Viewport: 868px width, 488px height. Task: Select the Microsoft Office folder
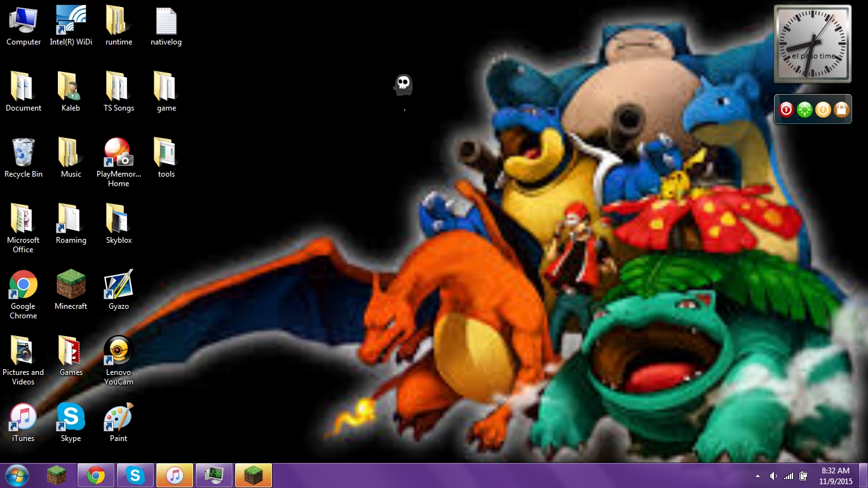(x=24, y=229)
